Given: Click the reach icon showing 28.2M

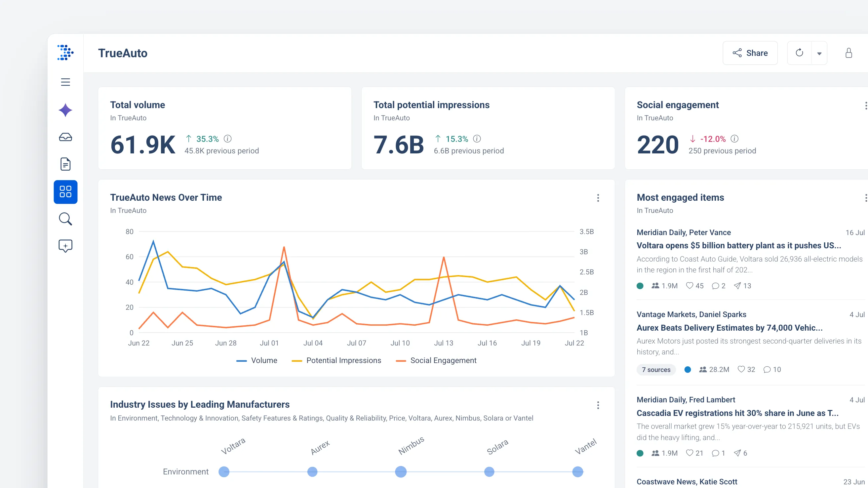Looking at the screenshot, I should [702, 370].
